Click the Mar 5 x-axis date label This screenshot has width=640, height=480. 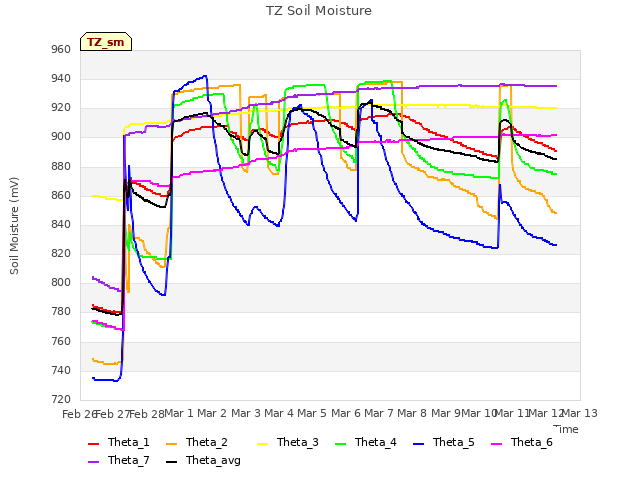(312, 413)
